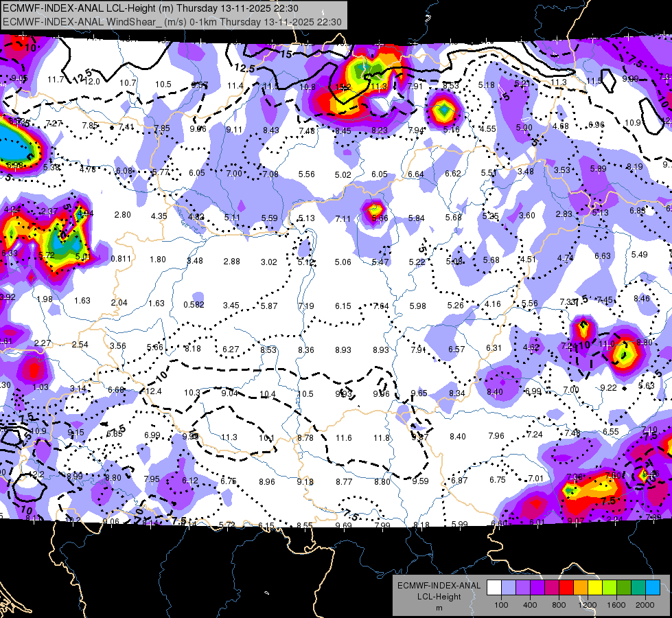Click the teal legend swatch
The height and width of the screenshot is (618, 672).
(x=638, y=588)
